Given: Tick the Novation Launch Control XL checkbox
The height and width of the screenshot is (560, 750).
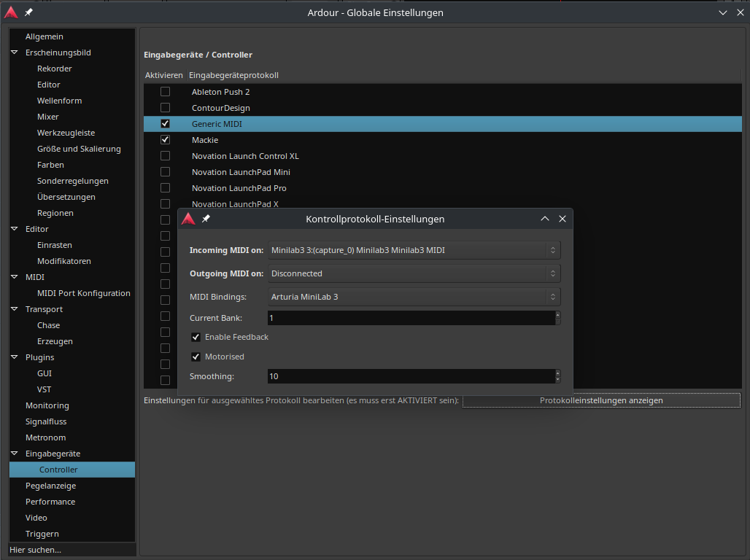Looking at the screenshot, I should click(165, 156).
